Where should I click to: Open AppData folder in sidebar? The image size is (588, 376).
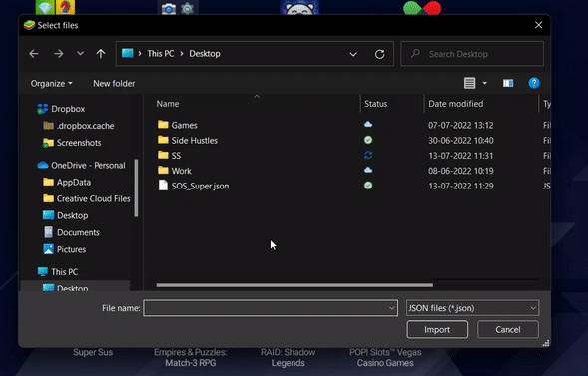(x=67, y=182)
